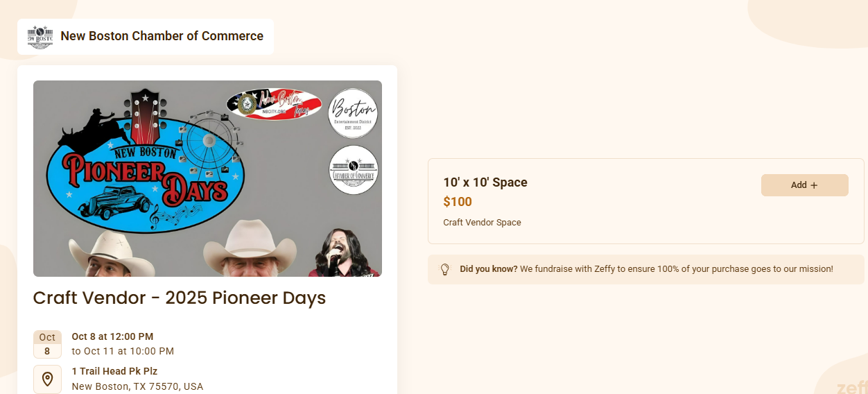
Task: Click the New Boston, TX 75570, USA line
Action: [x=137, y=386]
